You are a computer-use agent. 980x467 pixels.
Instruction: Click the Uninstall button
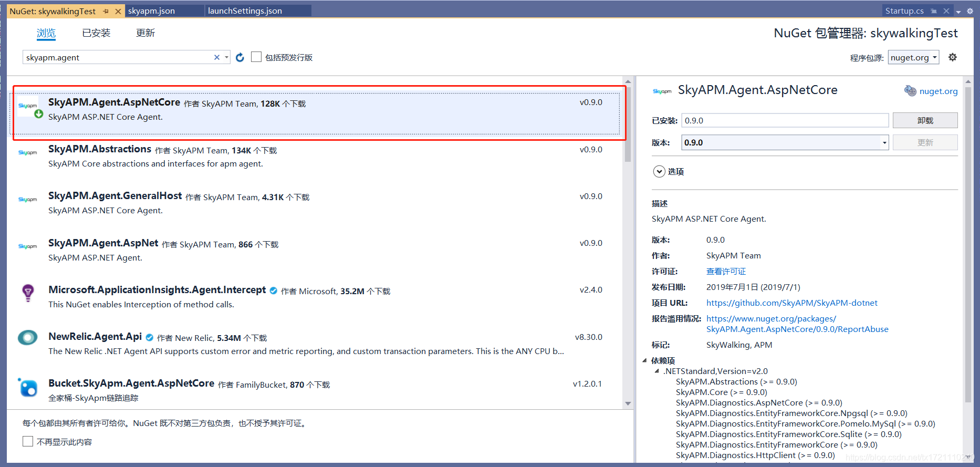click(925, 120)
